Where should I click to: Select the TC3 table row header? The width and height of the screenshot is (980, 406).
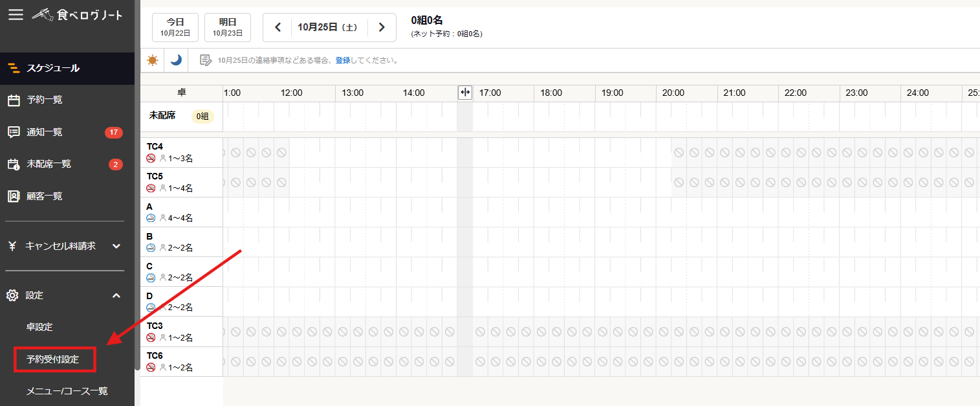tap(182, 332)
